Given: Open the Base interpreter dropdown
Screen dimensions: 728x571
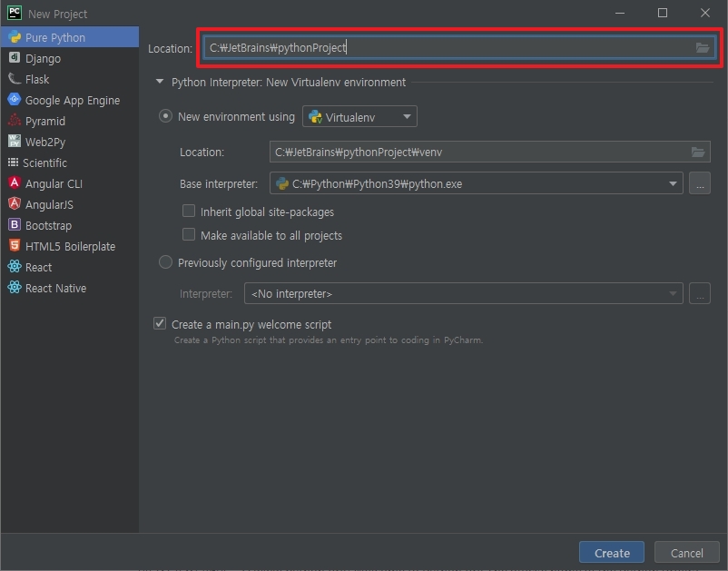Looking at the screenshot, I should (477, 183).
